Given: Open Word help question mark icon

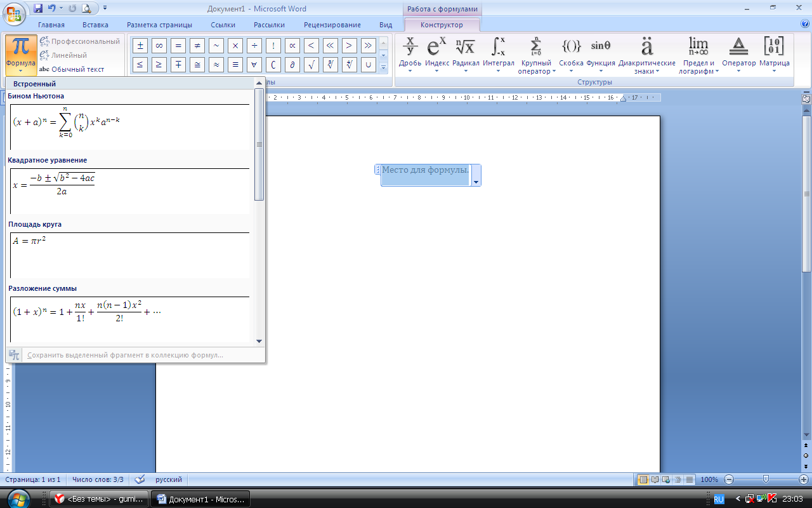Looking at the screenshot, I should 805,24.
